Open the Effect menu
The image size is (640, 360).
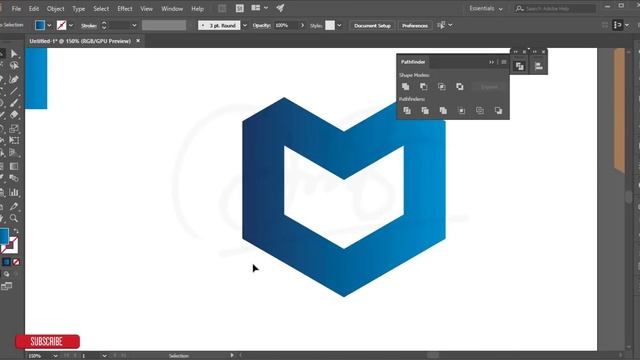pyautogui.click(x=125, y=9)
